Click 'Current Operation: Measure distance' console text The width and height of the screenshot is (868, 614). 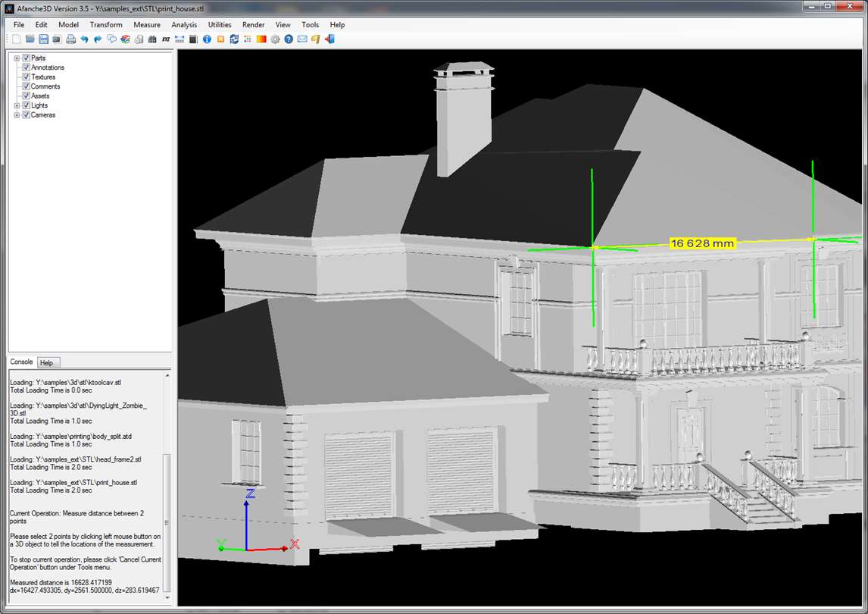coord(77,517)
